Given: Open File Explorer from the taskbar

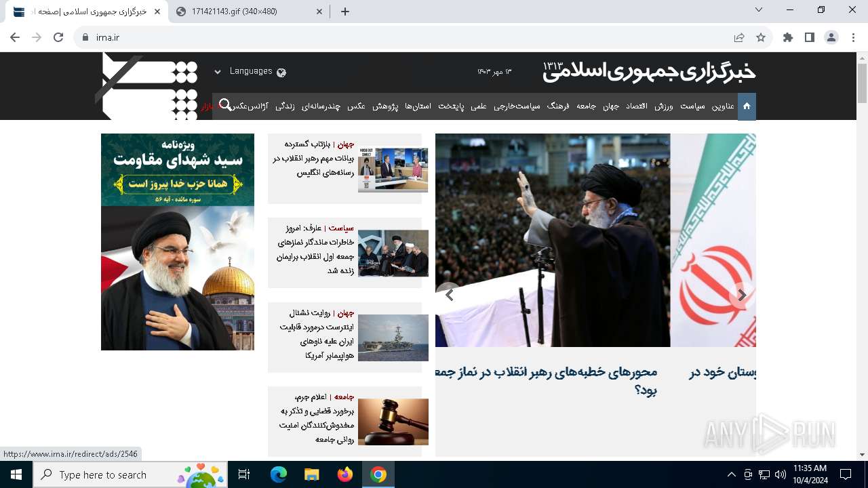Looking at the screenshot, I should (311, 474).
